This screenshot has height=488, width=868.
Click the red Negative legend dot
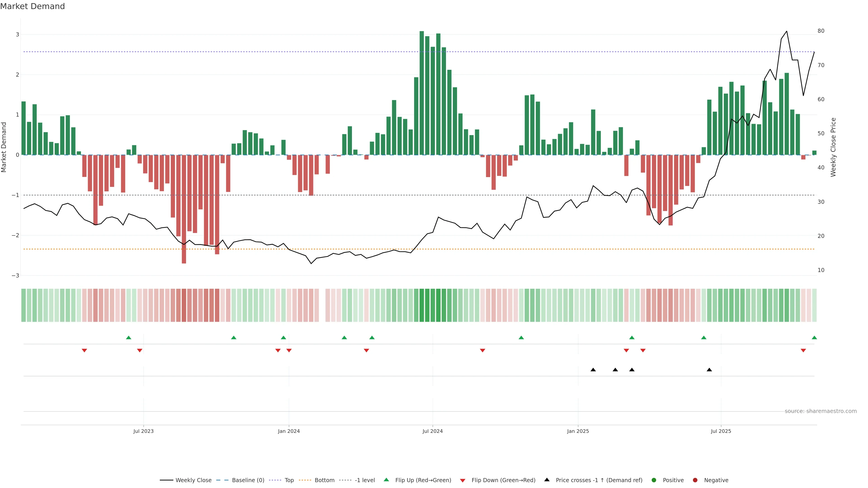[x=695, y=480]
